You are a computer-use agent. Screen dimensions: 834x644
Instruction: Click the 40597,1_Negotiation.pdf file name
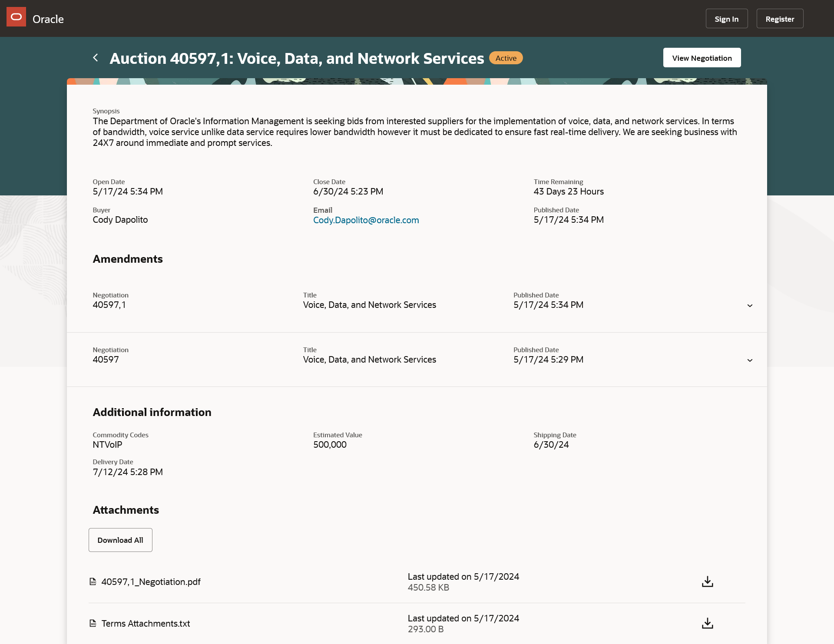151,582
